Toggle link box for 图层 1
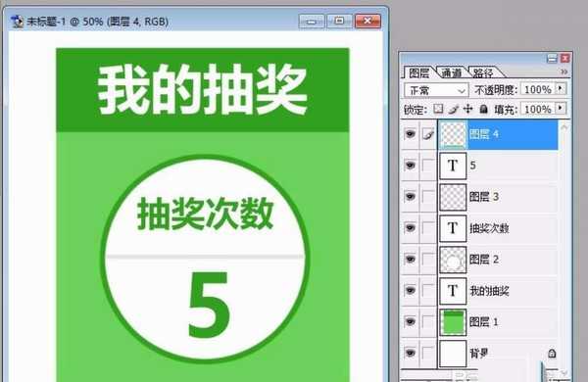This screenshot has width=588, height=382. (428, 321)
